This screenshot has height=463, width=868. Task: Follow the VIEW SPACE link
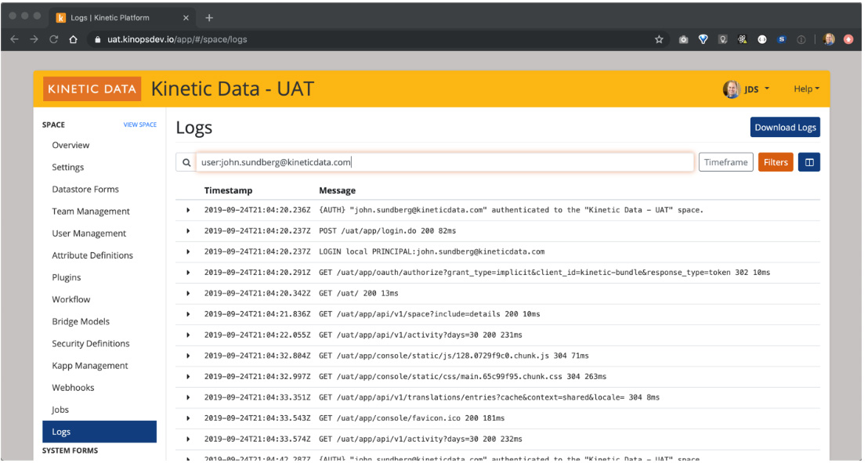point(140,125)
